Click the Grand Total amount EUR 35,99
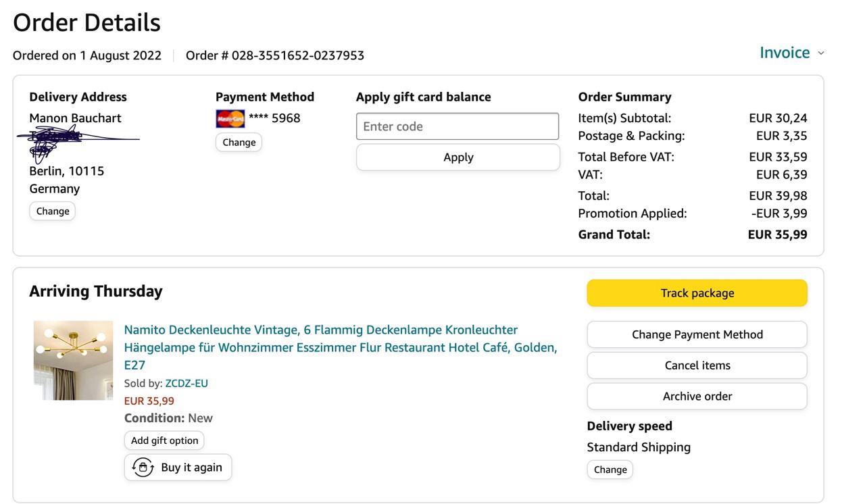 pos(777,234)
